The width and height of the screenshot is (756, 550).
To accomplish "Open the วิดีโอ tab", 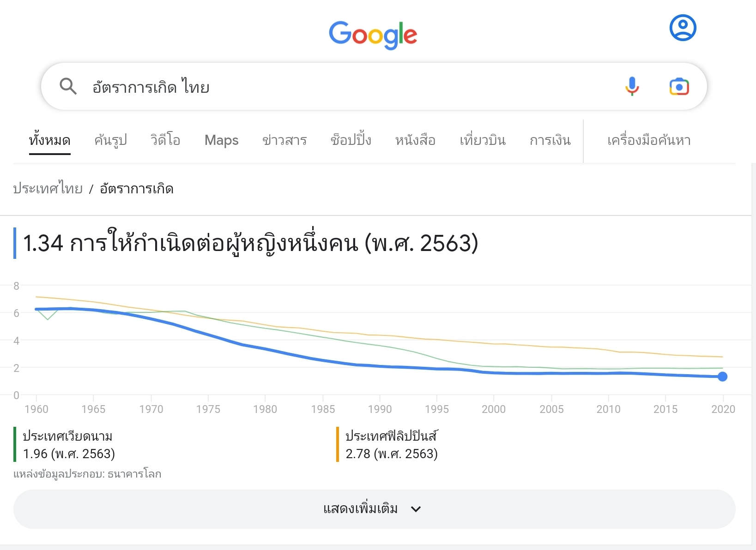I will 165,140.
